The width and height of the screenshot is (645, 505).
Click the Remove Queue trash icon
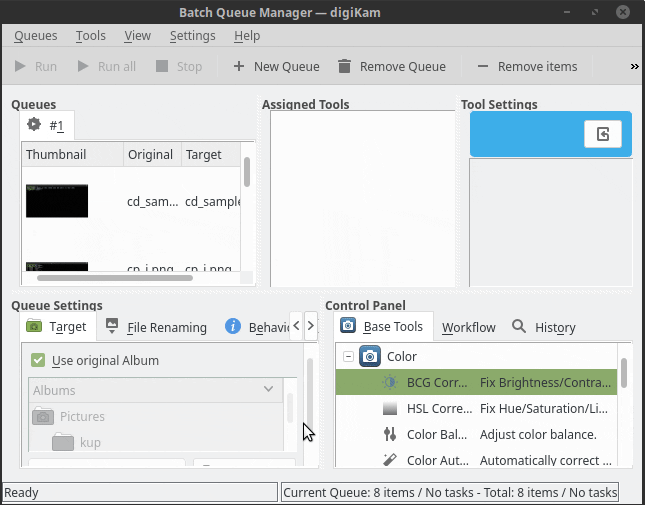click(x=344, y=66)
